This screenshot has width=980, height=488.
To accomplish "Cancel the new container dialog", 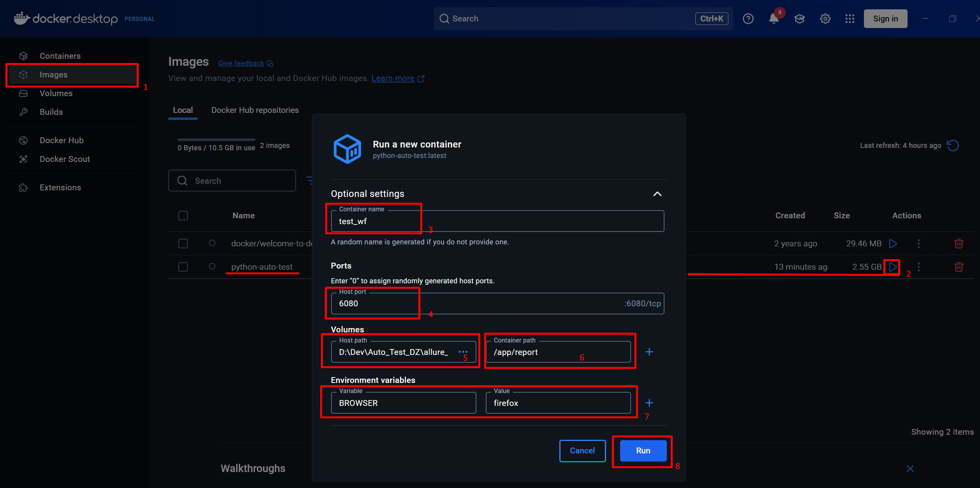I will [582, 451].
